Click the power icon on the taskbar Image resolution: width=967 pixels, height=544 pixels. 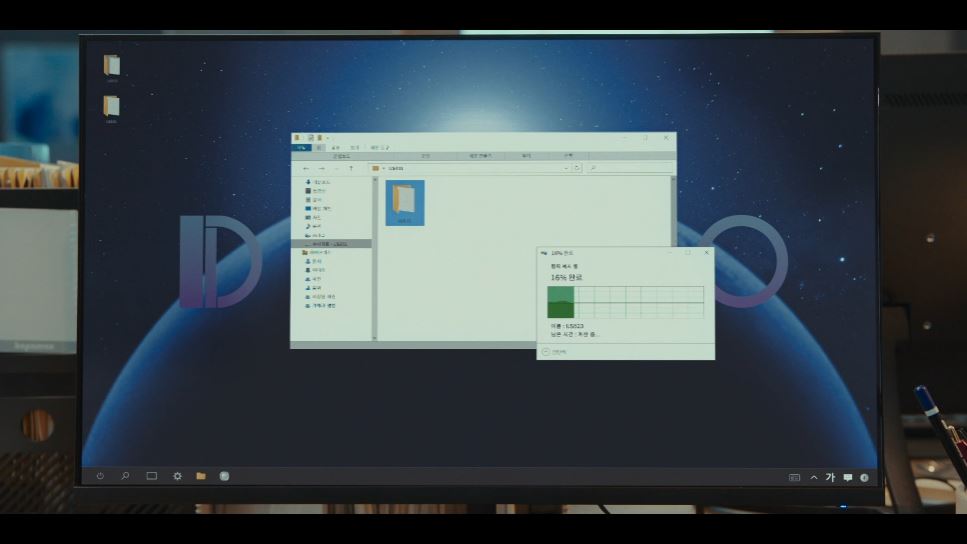tap(100, 476)
